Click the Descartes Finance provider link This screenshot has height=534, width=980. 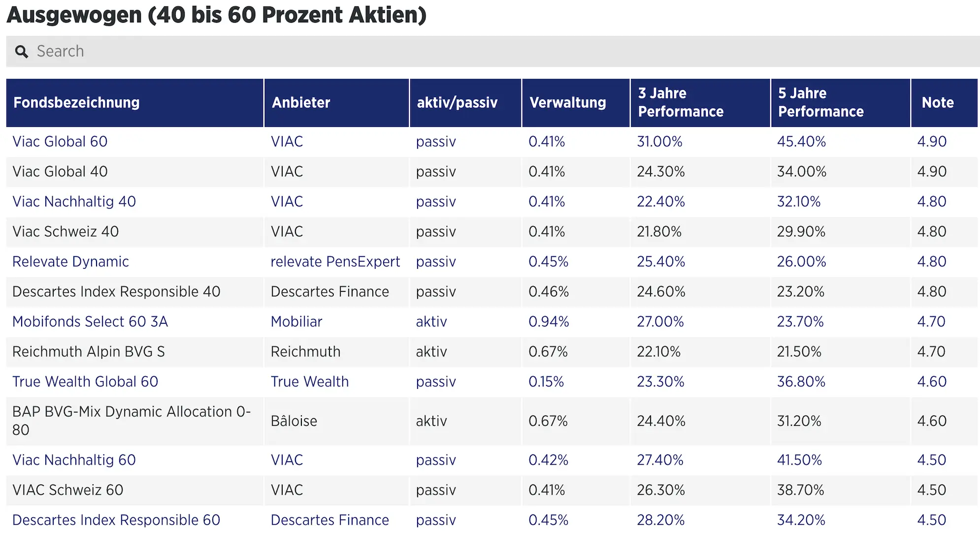click(329, 520)
